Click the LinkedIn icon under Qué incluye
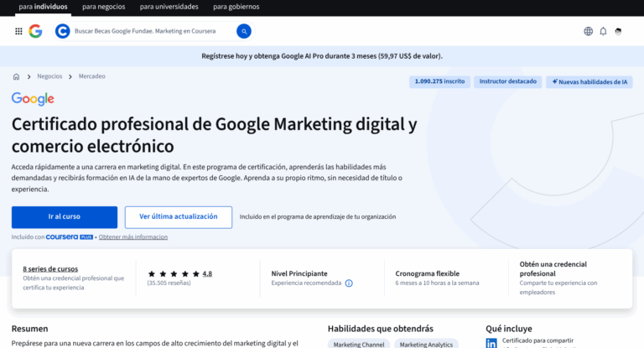 491,343
